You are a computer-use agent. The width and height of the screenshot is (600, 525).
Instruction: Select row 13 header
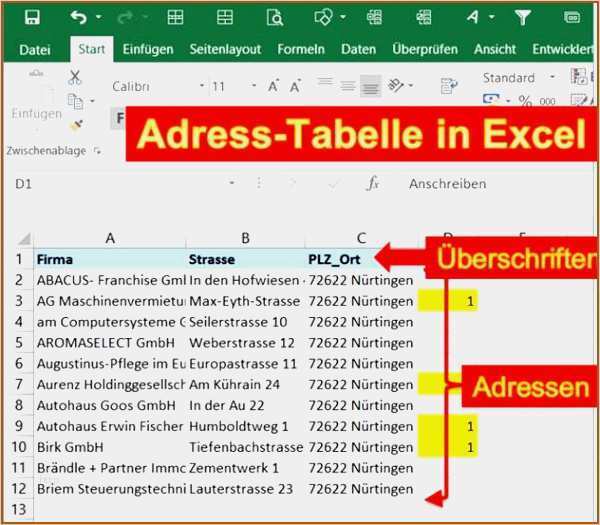coord(18,509)
